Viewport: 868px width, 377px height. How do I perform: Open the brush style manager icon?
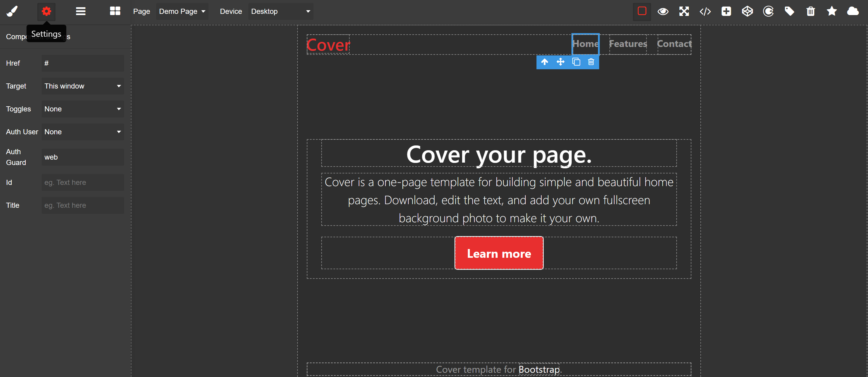tap(12, 11)
